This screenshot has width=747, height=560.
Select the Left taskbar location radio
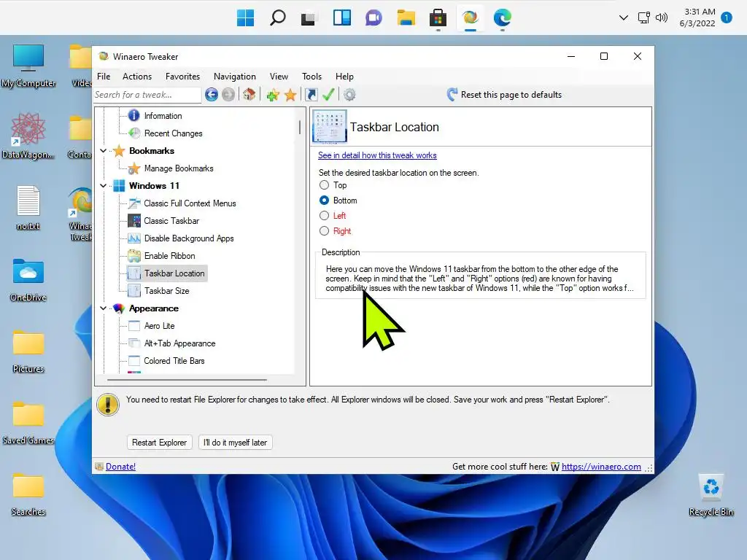(325, 216)
